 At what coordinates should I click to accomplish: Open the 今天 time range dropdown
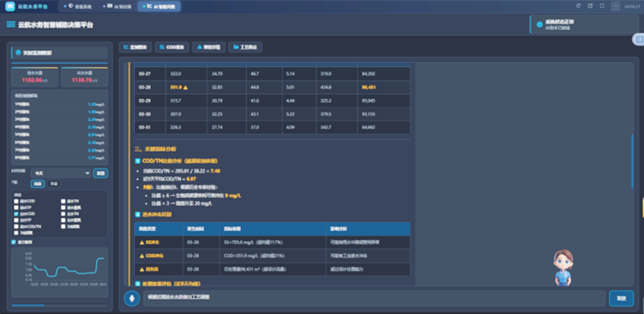[60, 173]
